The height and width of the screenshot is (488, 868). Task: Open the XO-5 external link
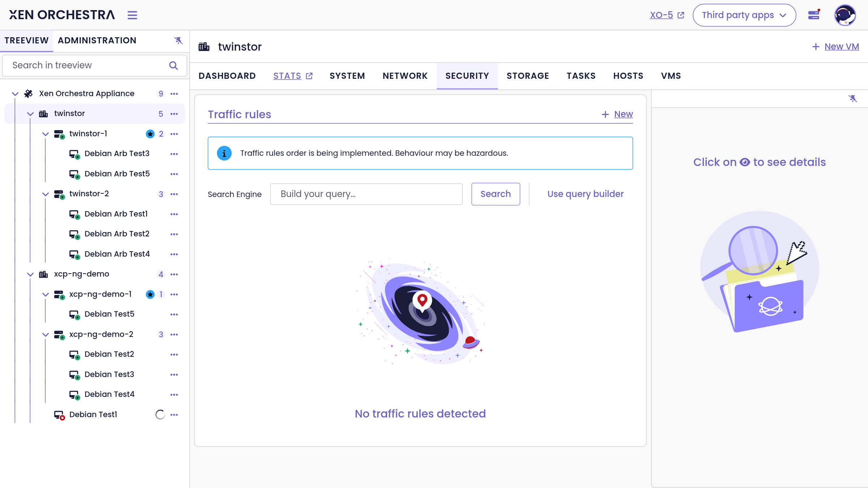(x=667, y=15)
